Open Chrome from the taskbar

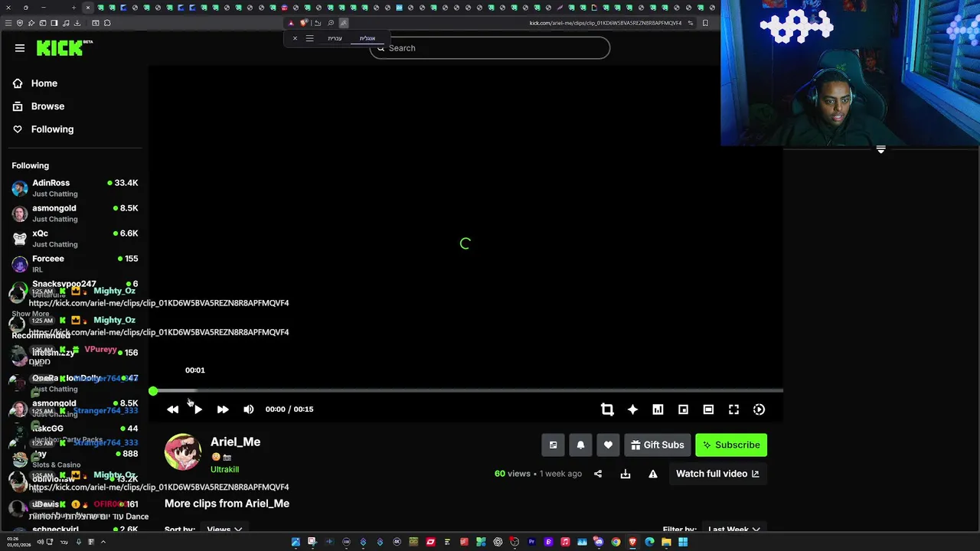[x=616, y=542]
